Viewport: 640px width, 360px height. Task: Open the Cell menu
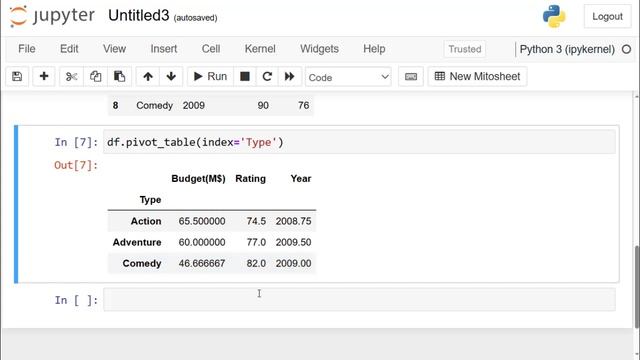point(211,49)
